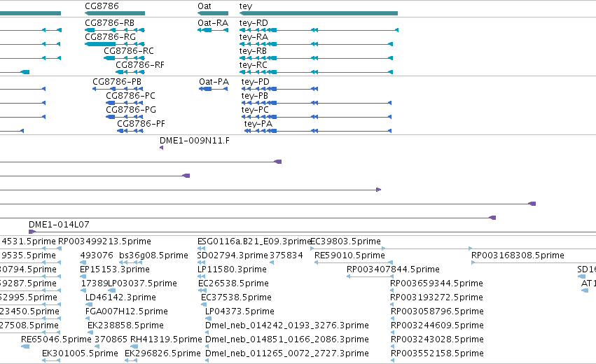The width and height of the screenshot is (596, 364).
Task: Select the CG8786 gene bar
Action: click(x=115, y=13)
